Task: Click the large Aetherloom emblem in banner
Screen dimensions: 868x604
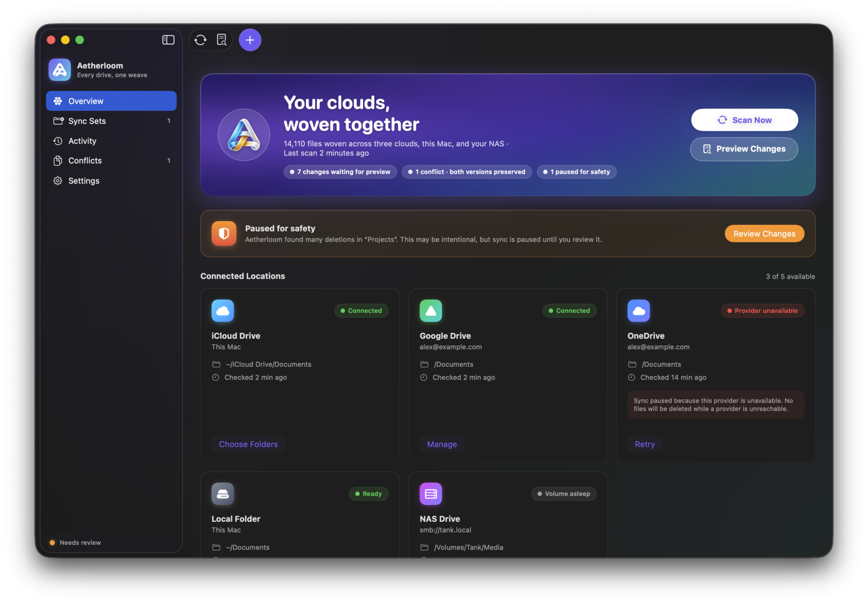Action: pyautogui.click(x=244, y=135)
